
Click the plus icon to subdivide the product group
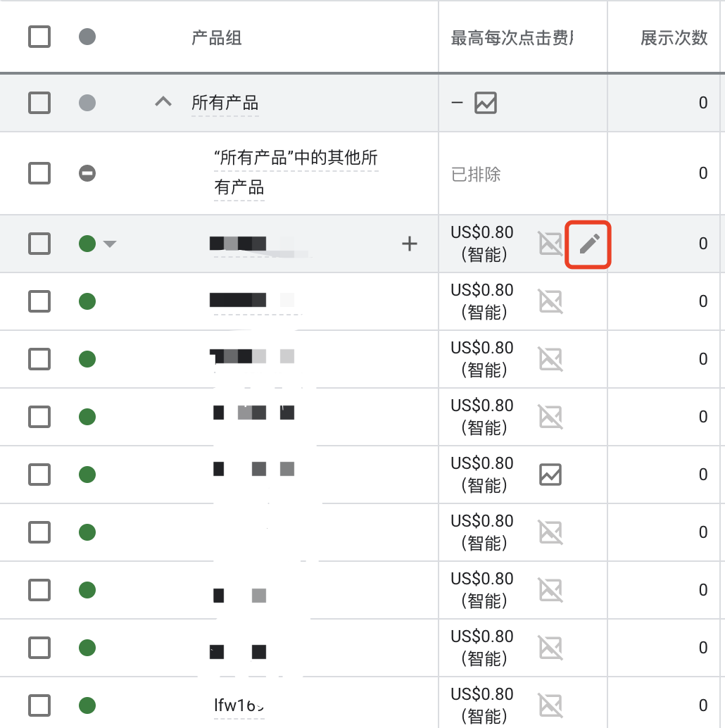tap(409, 244)
